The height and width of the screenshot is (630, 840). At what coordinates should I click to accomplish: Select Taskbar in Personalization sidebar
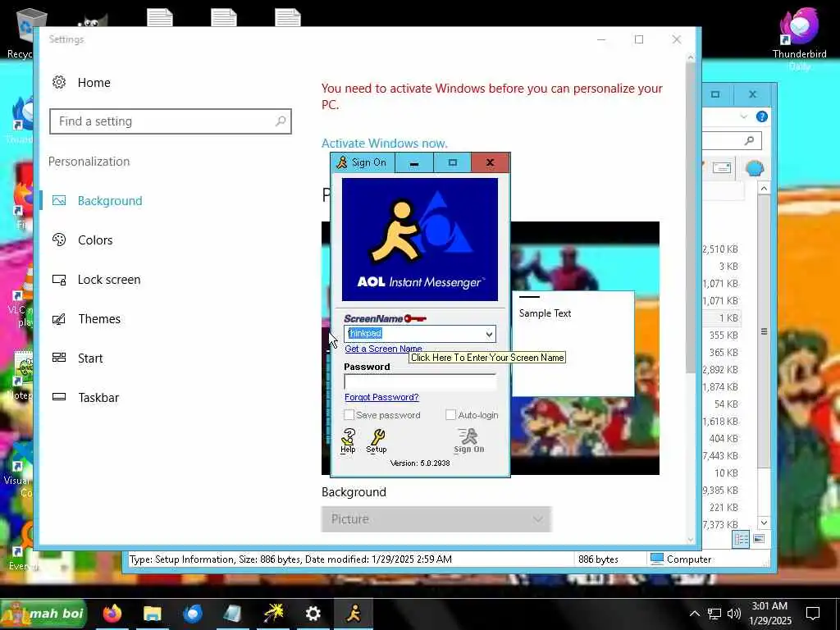[x=98, y=398]
